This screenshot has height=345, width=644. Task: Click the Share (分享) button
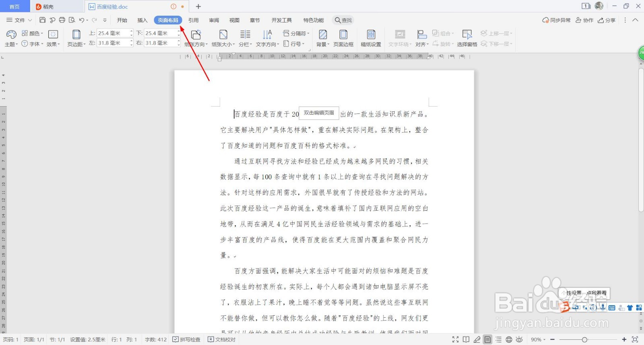click(x=607, y=20)
